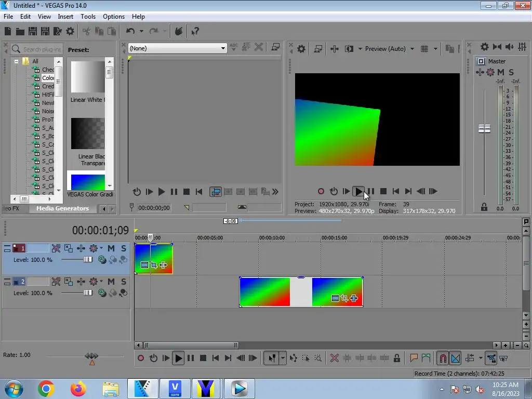Open the Undo history dropdown arrow
The width and height of the screenshot is (532, 399).
pos(141,31)
